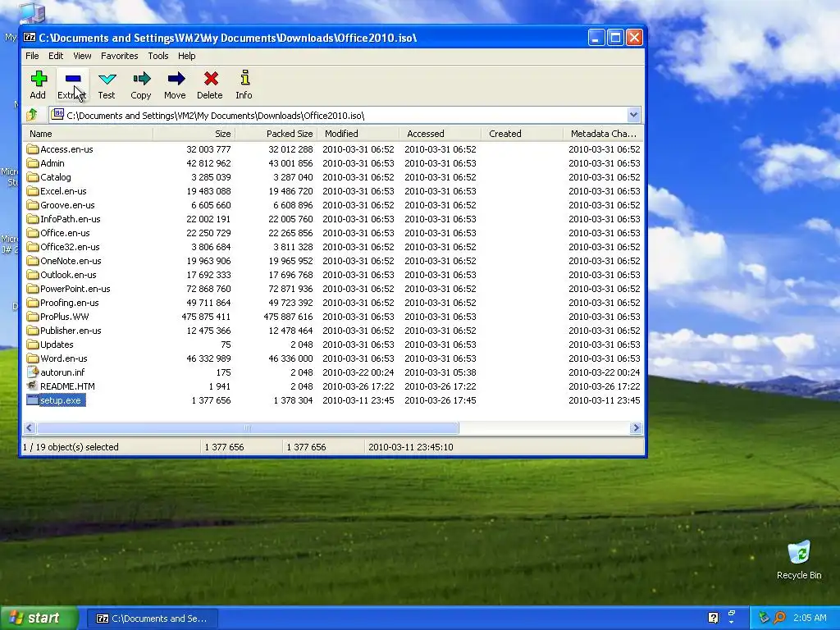Select the autorun.inf file icon
This screenshot has width=840, height=630.
(x=33, y=372)
